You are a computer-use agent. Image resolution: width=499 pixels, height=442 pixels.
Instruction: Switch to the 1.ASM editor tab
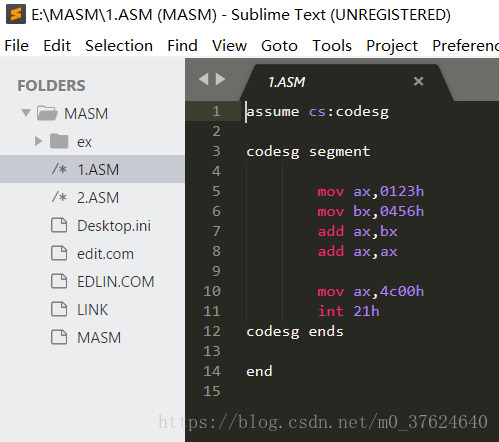click(347, 82)
